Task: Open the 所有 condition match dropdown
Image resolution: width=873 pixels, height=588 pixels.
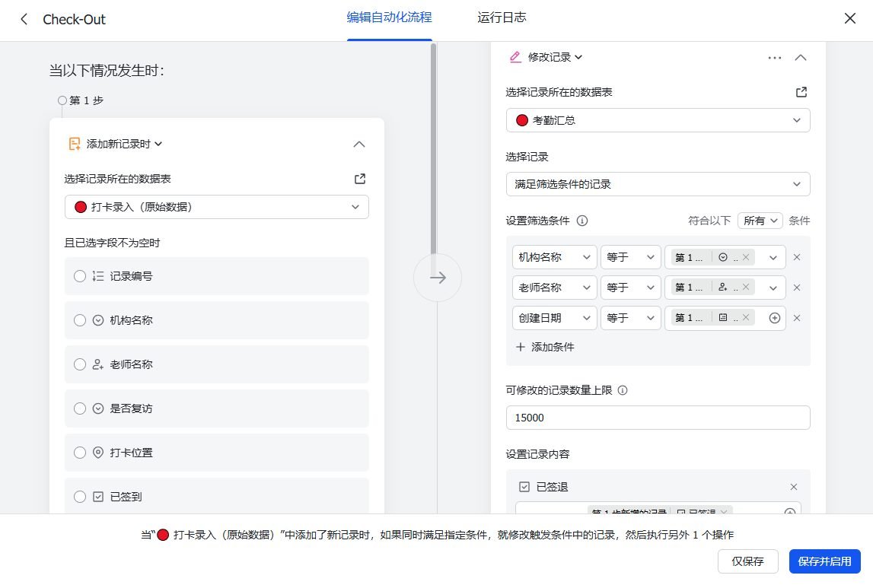Action: [760, 221]
